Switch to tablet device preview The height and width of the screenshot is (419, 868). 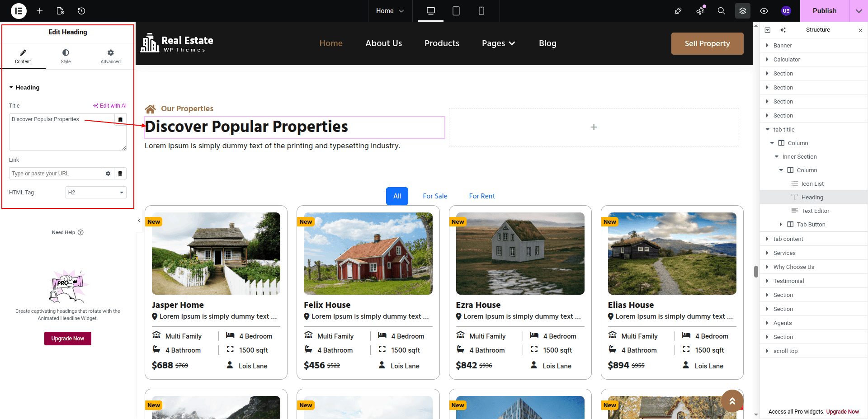pyautogui.click(x=456, y=11)
